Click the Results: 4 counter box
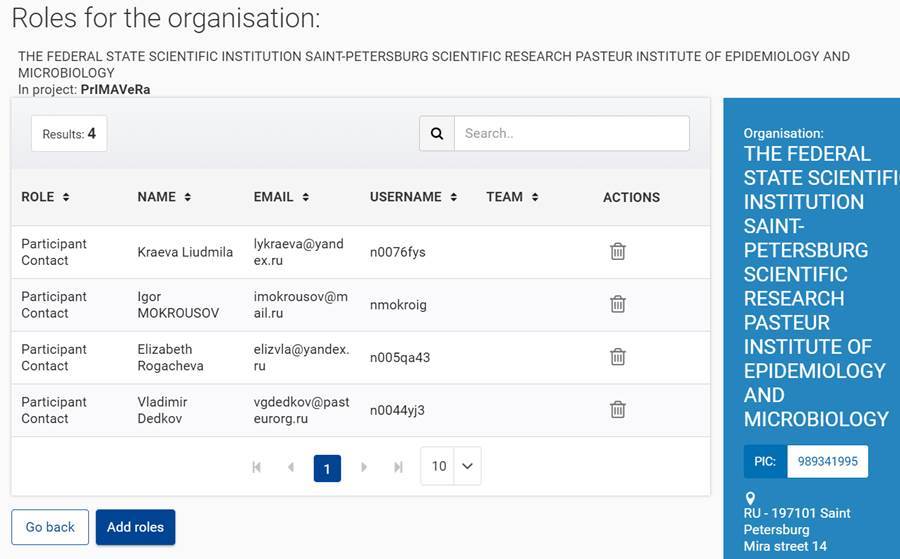900x559 pixels. [69, 134]
